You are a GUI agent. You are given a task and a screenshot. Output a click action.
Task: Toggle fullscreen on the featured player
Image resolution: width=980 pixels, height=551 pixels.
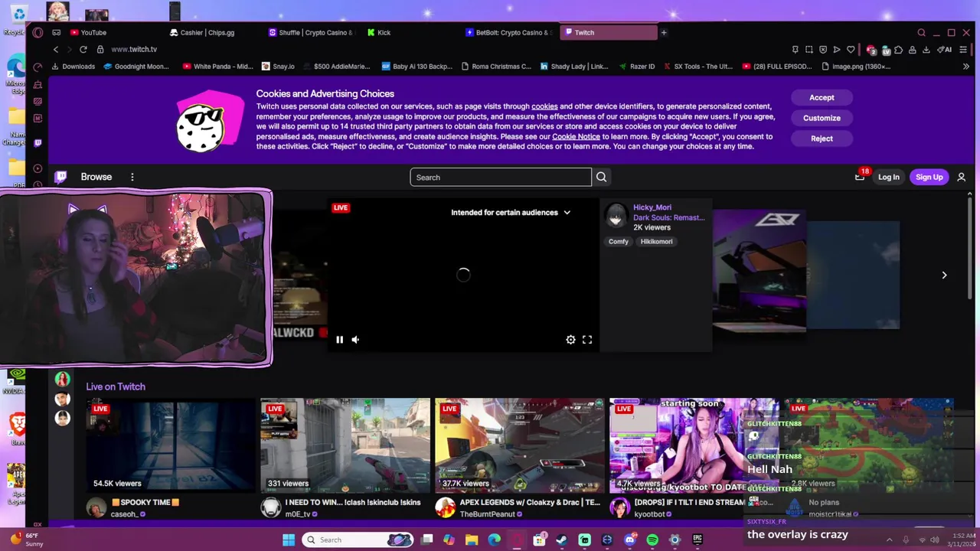pyautogui.click(x=587, y=340)
